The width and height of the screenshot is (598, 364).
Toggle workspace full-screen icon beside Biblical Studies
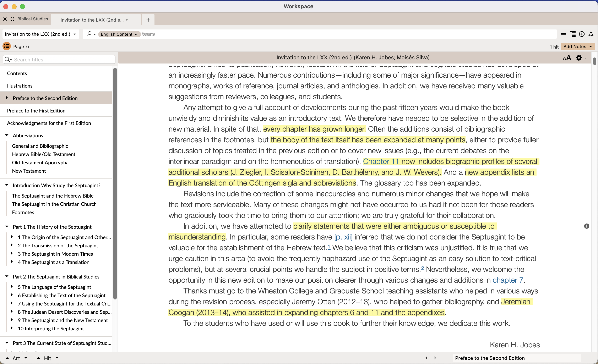[x=13, y=19]
